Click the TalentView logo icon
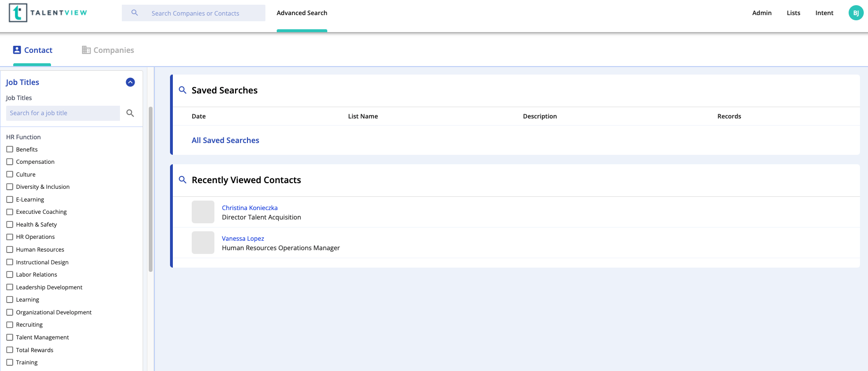The image size is (868, 371). (18, 13)
